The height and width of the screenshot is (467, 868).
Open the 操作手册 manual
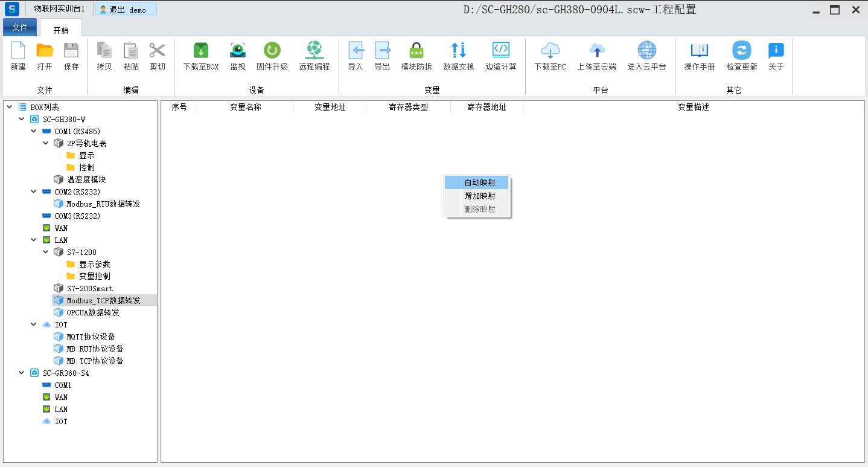(x=699, y=51)
